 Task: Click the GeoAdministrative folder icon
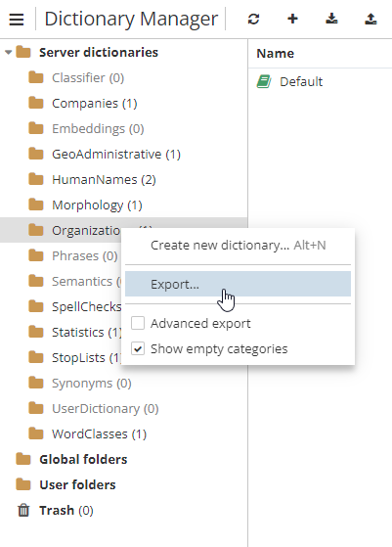point(36,154)
